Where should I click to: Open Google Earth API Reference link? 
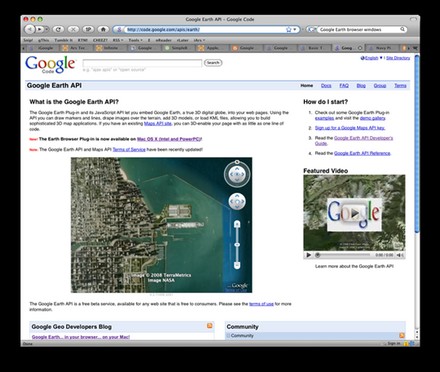[362, 153]
